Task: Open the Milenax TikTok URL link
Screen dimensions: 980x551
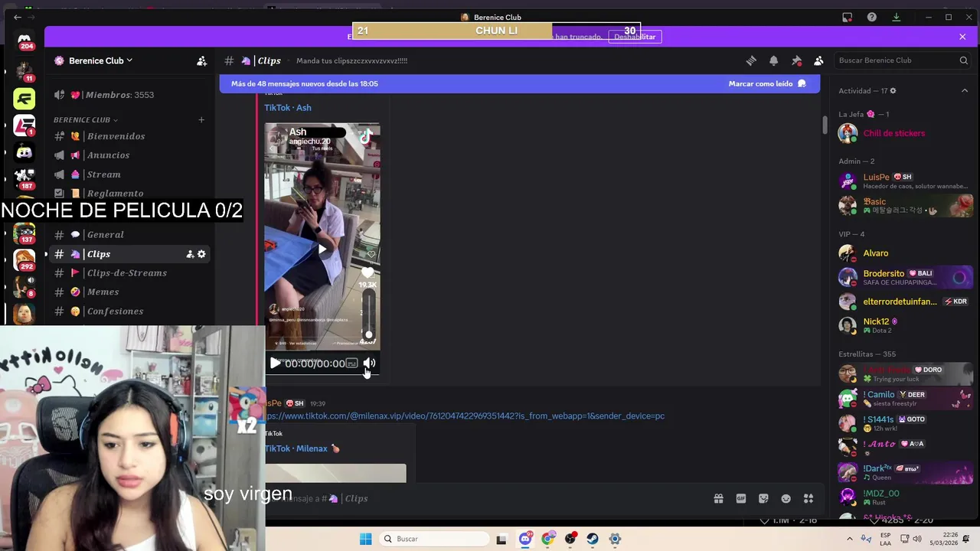Action: (x=465, y=416)
